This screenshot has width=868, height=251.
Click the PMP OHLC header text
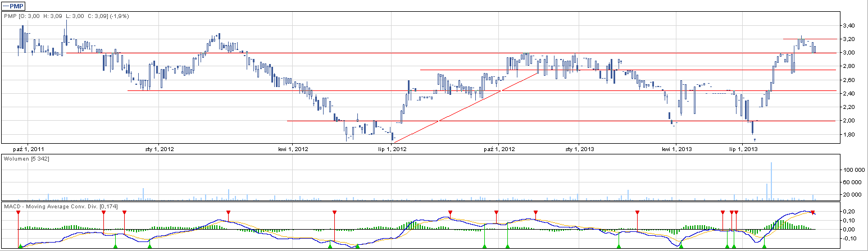[x=67, y=16]
